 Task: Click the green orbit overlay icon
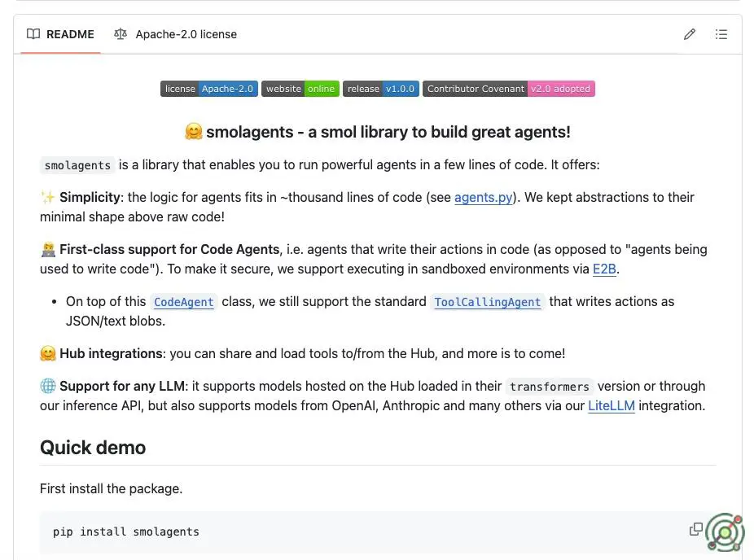coord(726,532)
